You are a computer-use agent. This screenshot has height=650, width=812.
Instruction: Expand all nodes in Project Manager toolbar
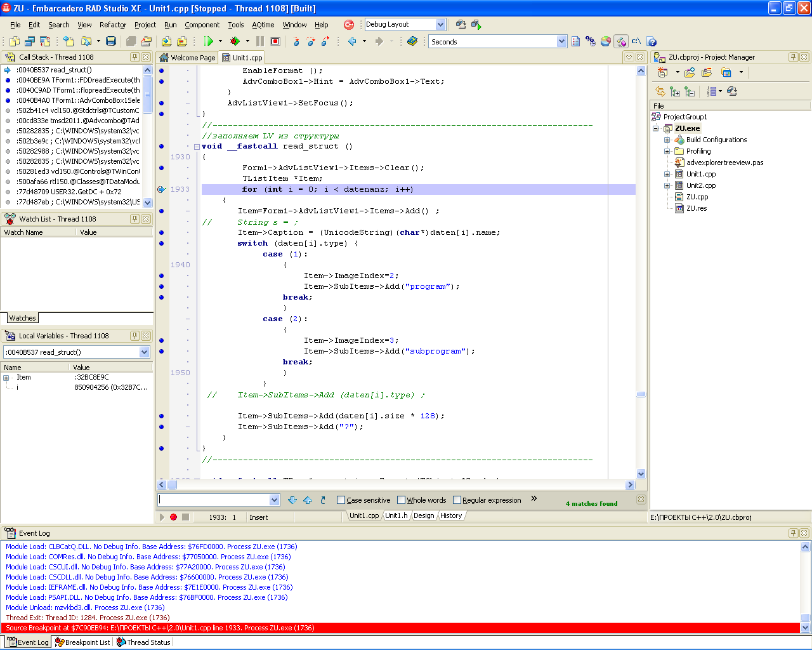click(x=675, y=91)
